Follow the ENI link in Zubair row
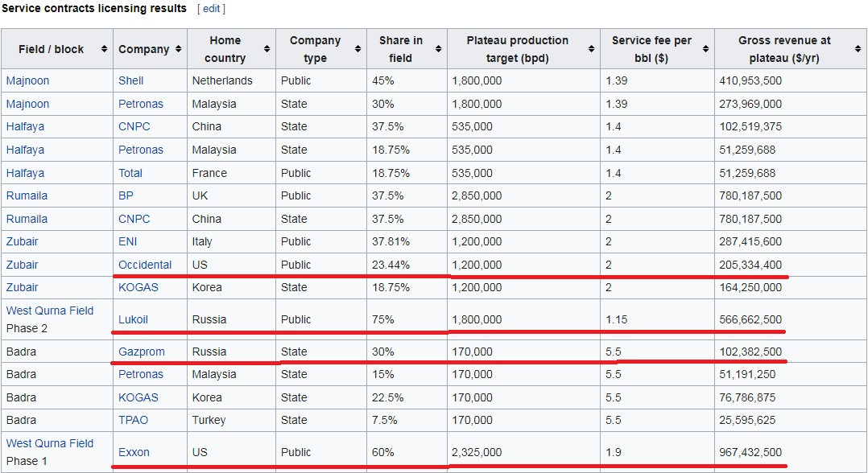This screenshot has width=868, height=473. tap(127, 241)
